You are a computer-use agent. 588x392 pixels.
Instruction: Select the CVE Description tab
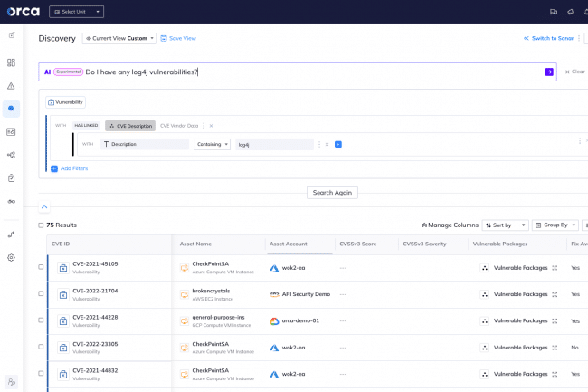pos(130,126)
